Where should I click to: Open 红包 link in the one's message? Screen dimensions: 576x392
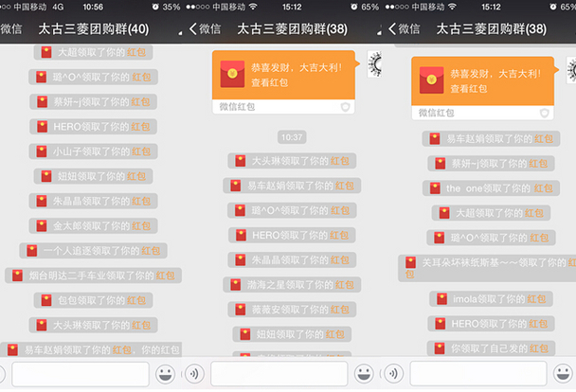pos(543,188)
